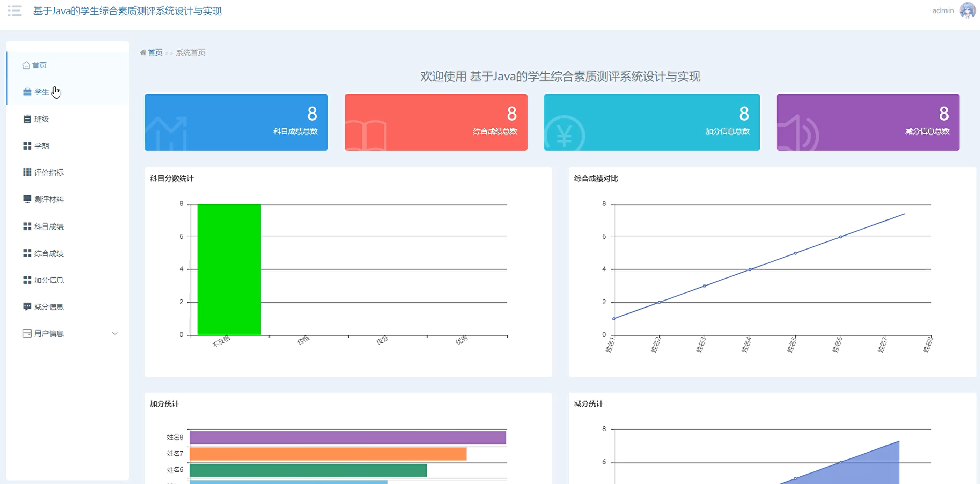The image size is (980, 484).
Task: Click the house icon beside 首页 in sidebar
Action: click(x=26, y=65)
